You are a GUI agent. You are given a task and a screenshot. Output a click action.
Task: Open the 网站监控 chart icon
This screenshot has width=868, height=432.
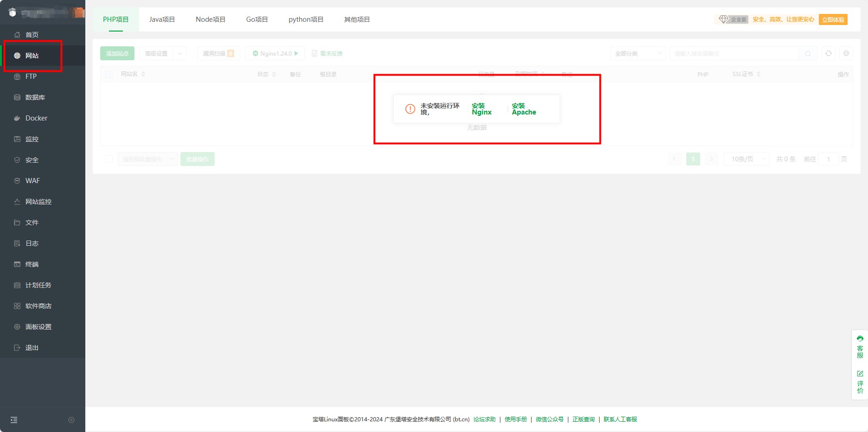17,202
